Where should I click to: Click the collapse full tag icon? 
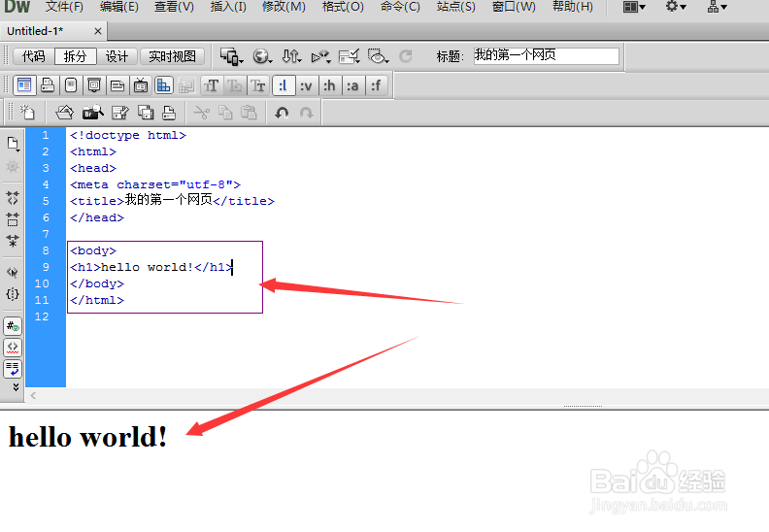pos(13,198)
